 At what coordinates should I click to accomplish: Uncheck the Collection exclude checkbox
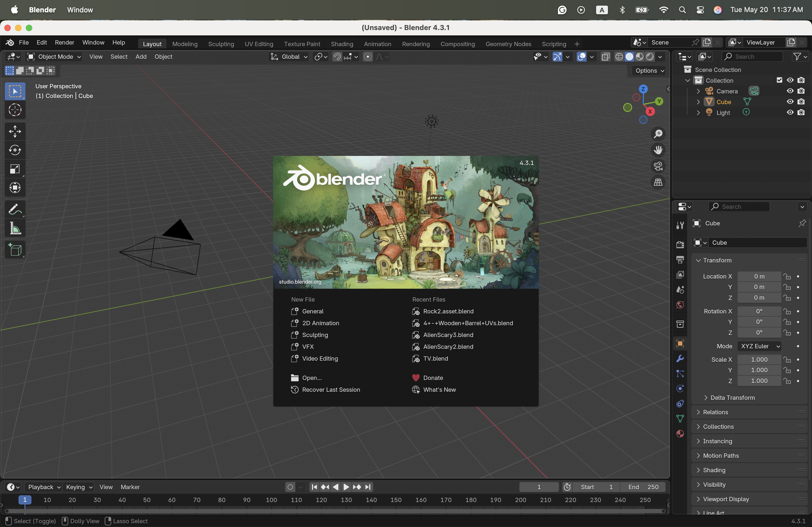click(779, 80)
